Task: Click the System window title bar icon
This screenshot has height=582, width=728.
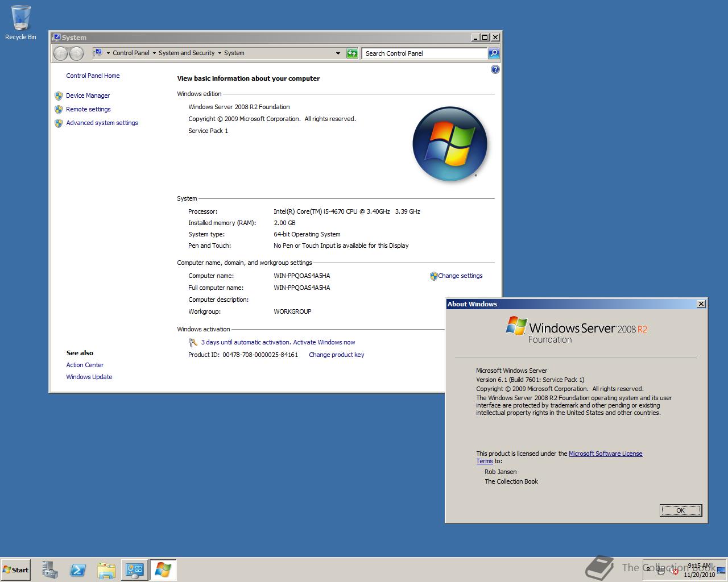Action: tap(56, 38)
